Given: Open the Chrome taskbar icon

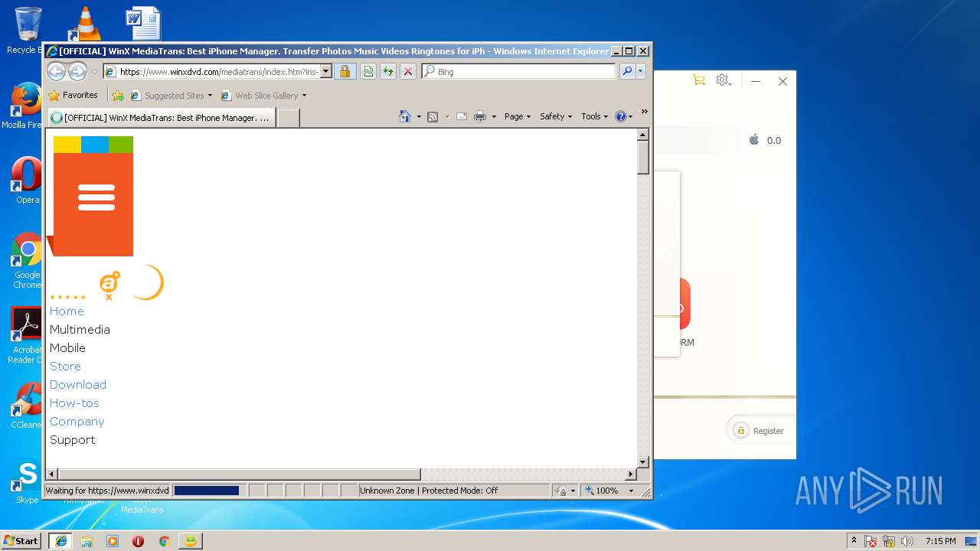Looking at the screenshot, I should [164, 541].
